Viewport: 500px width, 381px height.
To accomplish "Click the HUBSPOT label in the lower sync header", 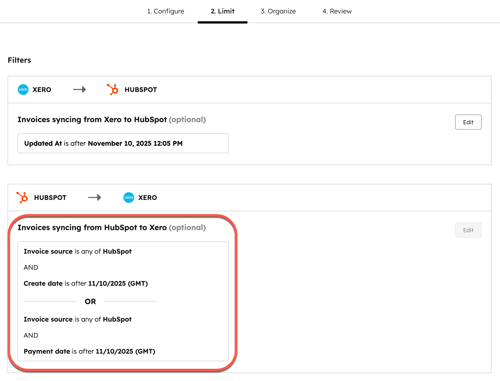I will pos(50,197).
